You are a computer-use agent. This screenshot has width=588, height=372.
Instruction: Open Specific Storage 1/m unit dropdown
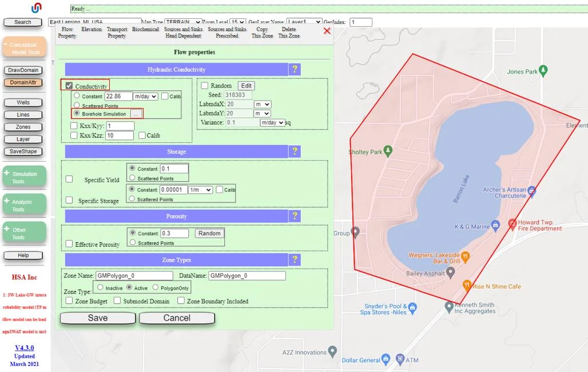pyautogui.click(x=200, y=190)
